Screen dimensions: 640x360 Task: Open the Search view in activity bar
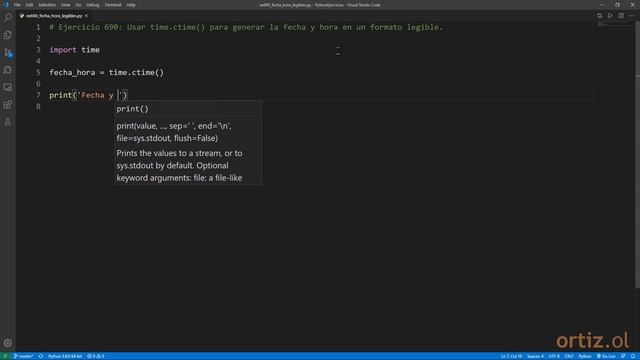(8, 18)
